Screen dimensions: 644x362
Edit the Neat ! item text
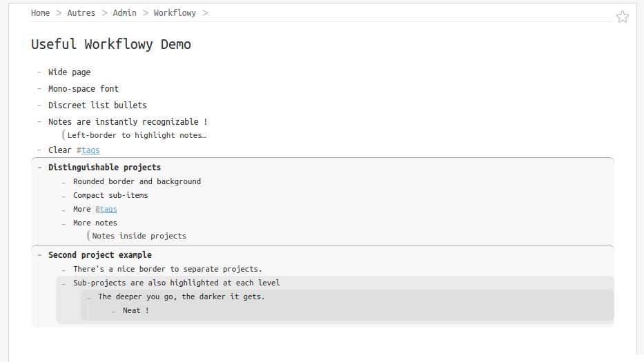[x=135, y=311]
